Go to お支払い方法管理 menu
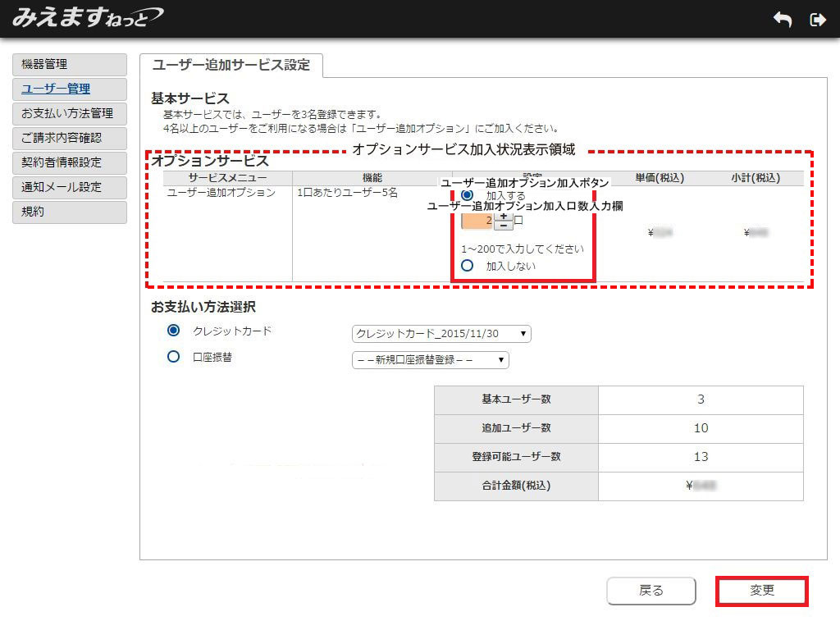The height and width of the screenshot is (630, 840). pos(70,114)
